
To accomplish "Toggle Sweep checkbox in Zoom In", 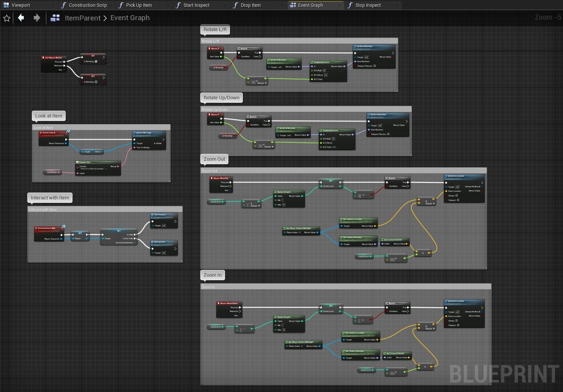I will [x=456, y=321].
